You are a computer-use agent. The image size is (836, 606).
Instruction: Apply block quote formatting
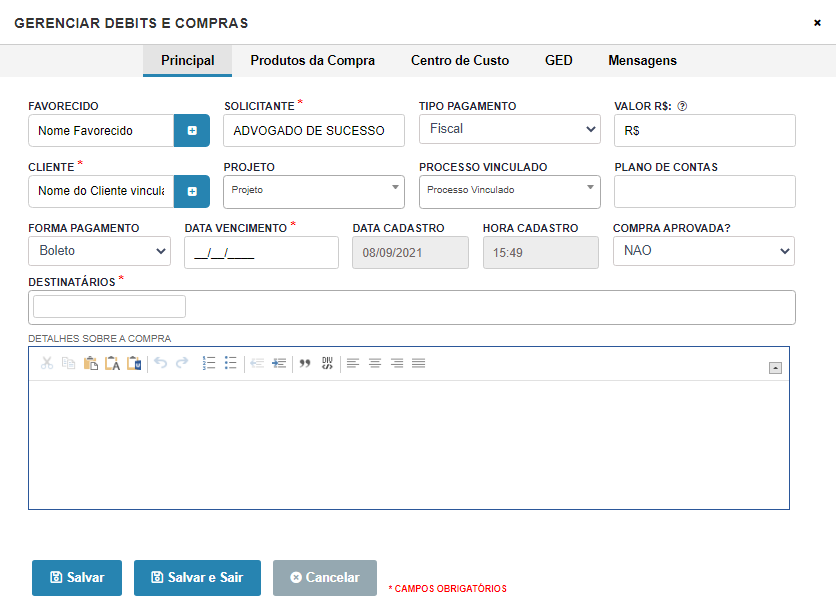305,363
